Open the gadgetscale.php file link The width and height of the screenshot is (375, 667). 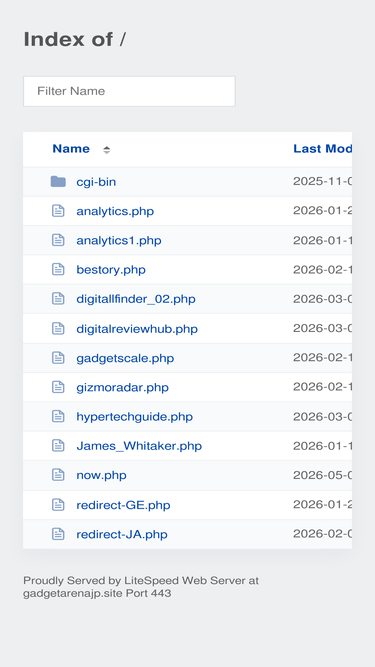[125, 359]
